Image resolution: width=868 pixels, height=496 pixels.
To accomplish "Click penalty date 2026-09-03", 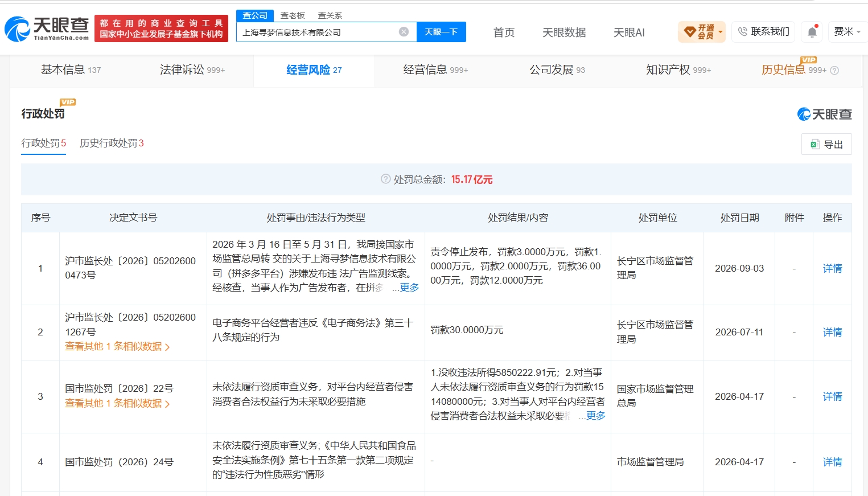I will pyautogui.click(x=739, y=268).
